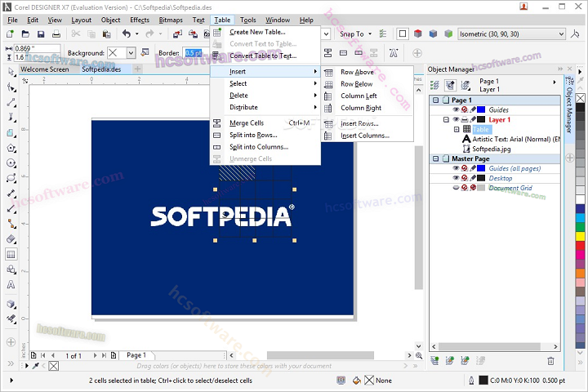This screenshot has width=588, height=392.
Task: Toggle the Edit Across Layers button
Action: (x=450, y=85)
